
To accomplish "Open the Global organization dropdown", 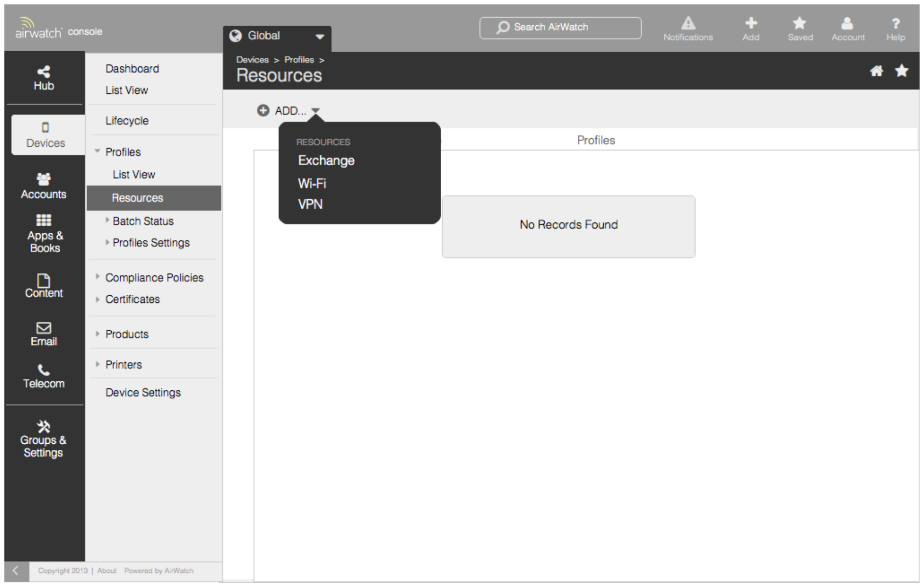I will [x=277, y=37].
